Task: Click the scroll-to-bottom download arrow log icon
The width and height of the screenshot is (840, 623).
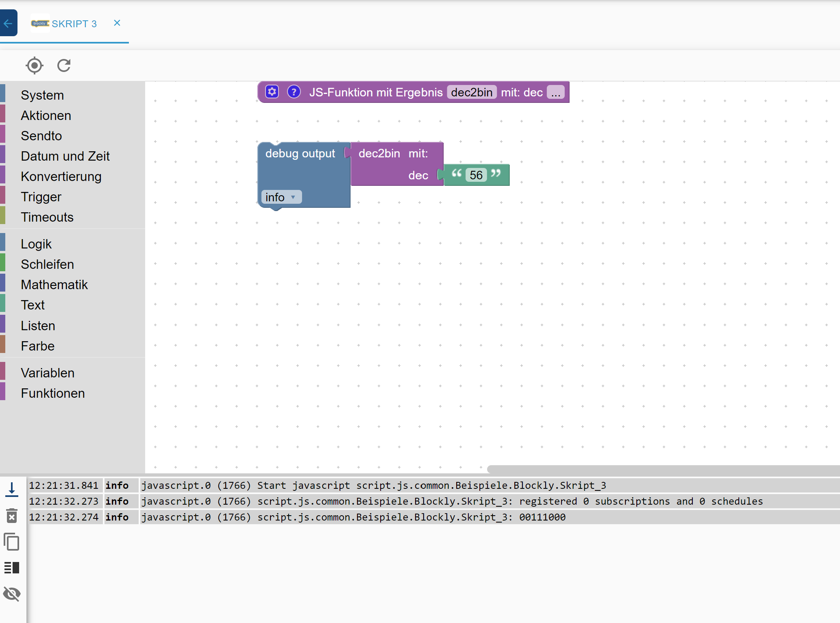Action: point(12,489)
